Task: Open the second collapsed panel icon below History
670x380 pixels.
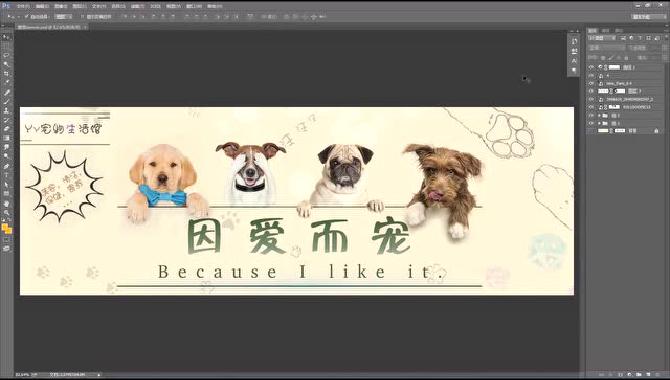Action: coord(574,51)
